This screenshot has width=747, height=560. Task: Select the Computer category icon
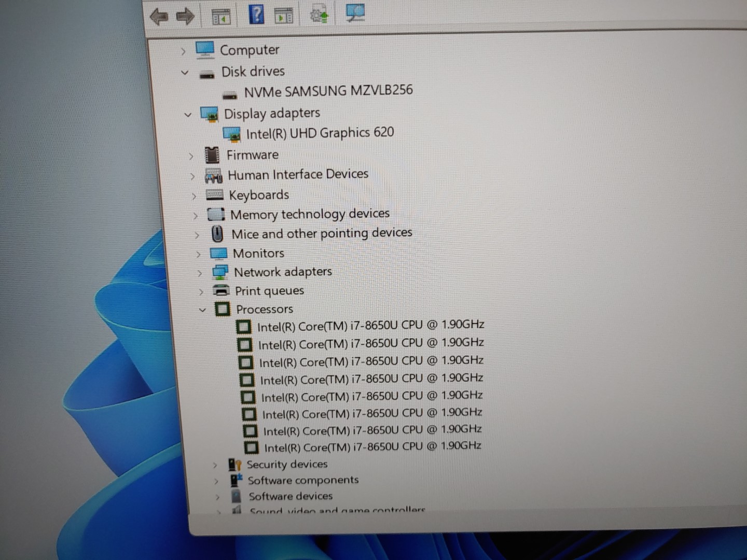point(205,50)
